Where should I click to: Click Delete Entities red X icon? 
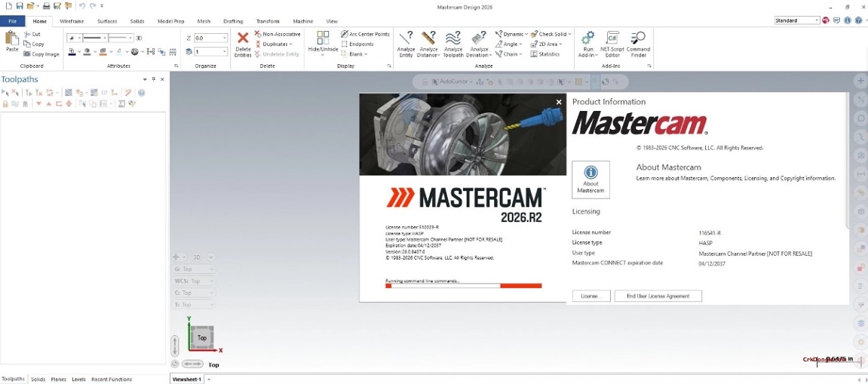pos(243,38)
